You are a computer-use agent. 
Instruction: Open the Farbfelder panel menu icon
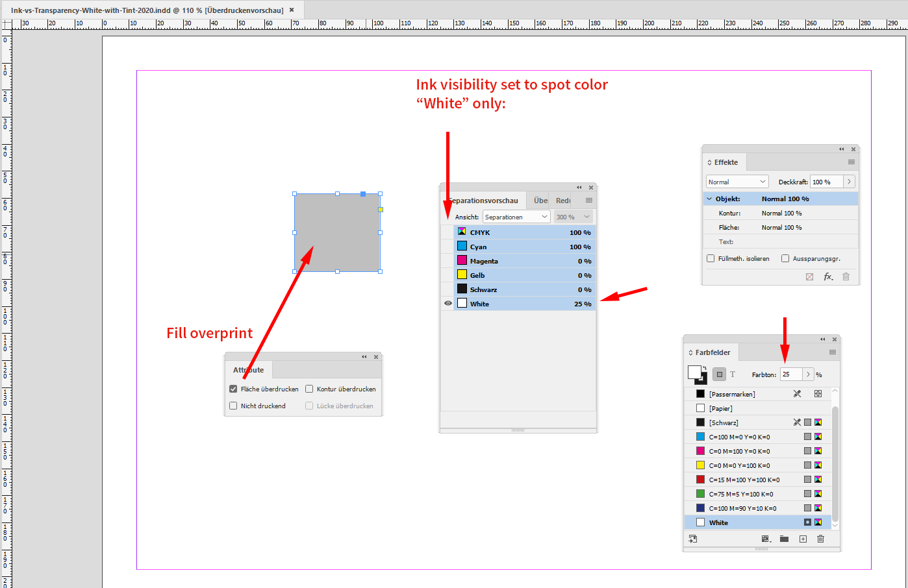[832, 352]
